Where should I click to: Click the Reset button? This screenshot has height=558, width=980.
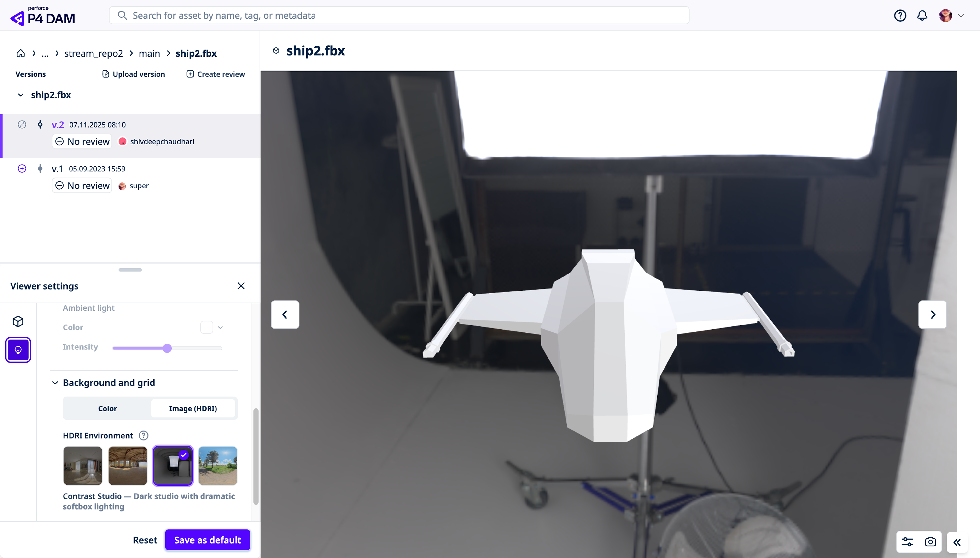(145, 540)
